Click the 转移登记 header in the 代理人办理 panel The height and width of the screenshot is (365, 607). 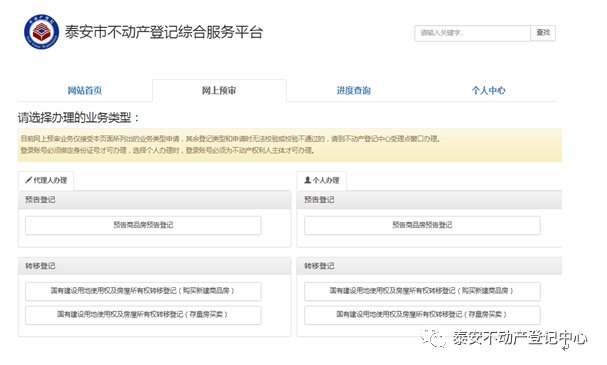click(x=154, y=266)
